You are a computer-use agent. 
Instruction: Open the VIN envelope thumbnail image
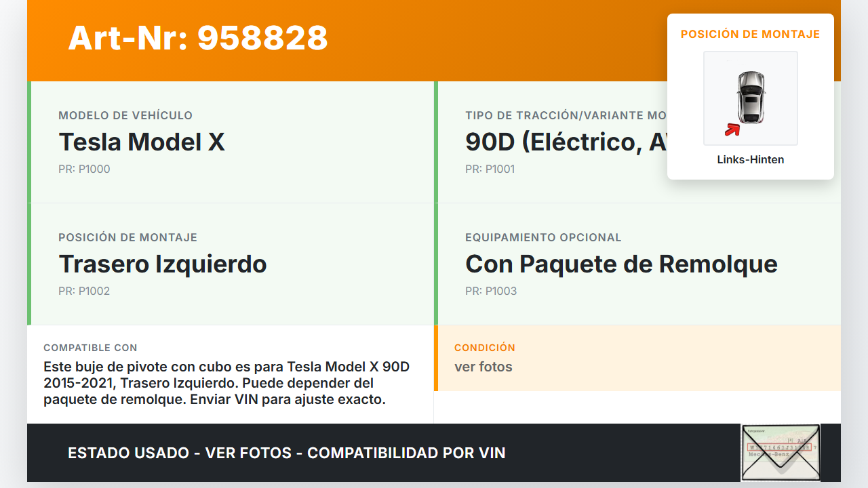point(781,452)
